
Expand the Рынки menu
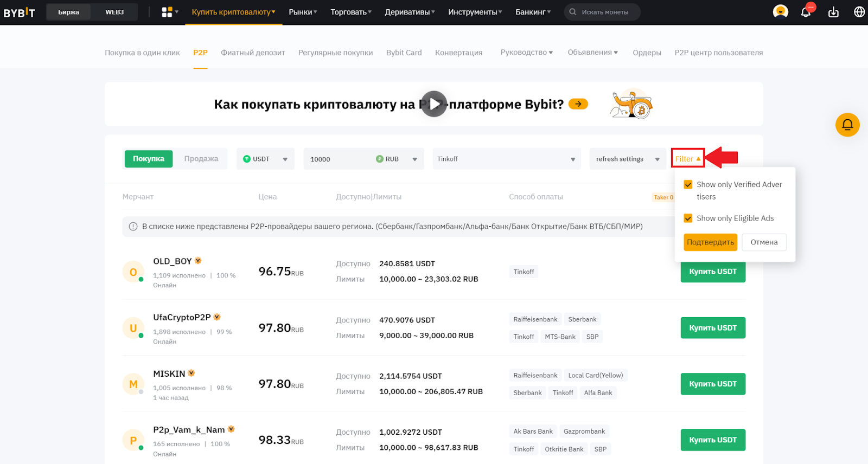(303, 12)
